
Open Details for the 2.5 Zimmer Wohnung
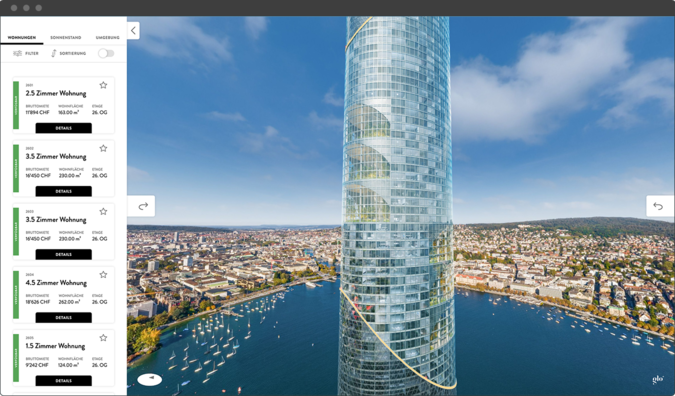click(x=64, y=128)
